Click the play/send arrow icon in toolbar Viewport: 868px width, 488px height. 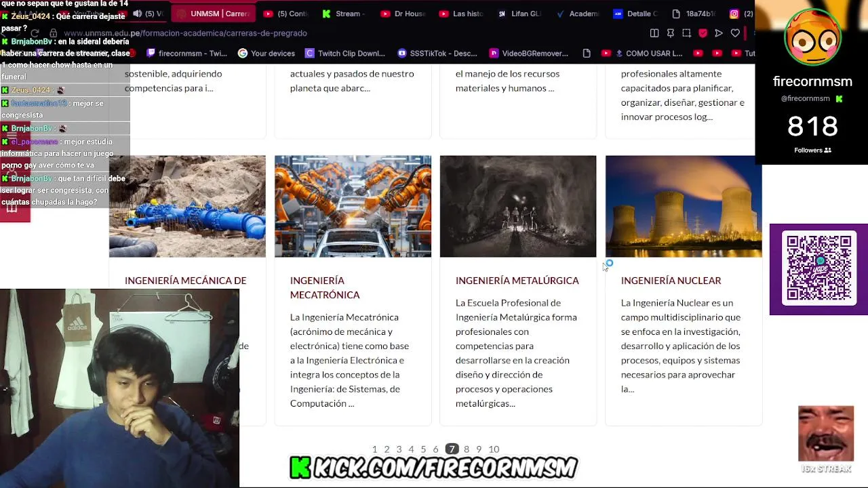719,33
